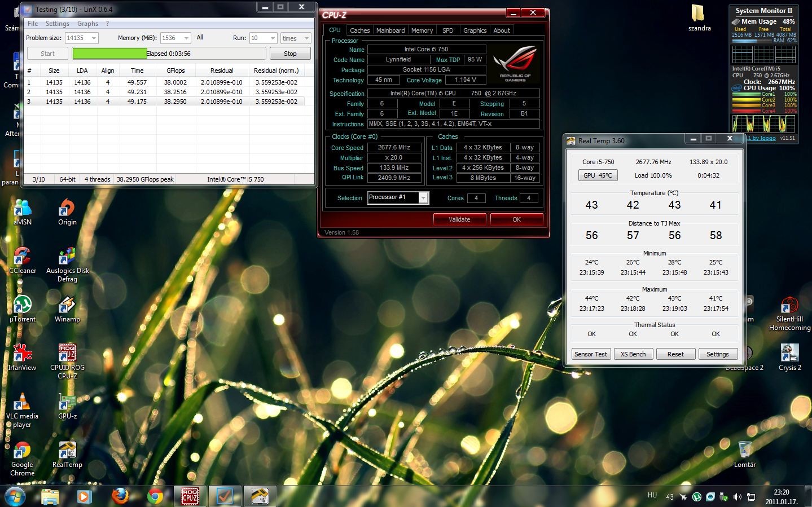Open the szandra folder on desktop
The width and height of the screenshot is (812, 507).
[x=699, y=18]
